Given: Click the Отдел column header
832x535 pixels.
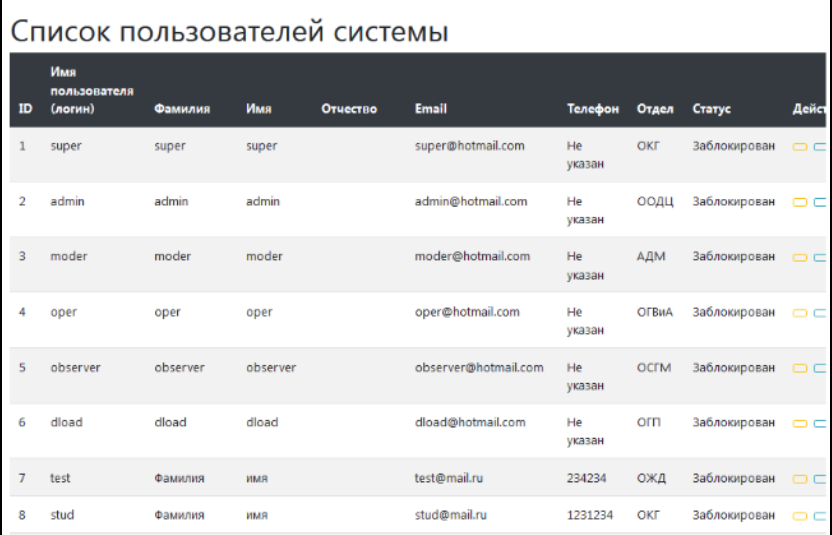Looking at the screenshot, I should tap(655, 109).
